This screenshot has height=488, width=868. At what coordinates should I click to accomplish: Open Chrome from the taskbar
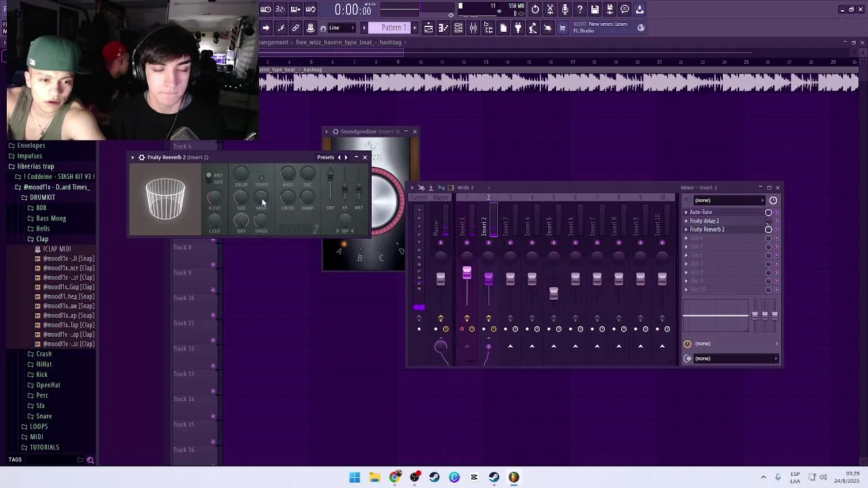pos(395,477)
